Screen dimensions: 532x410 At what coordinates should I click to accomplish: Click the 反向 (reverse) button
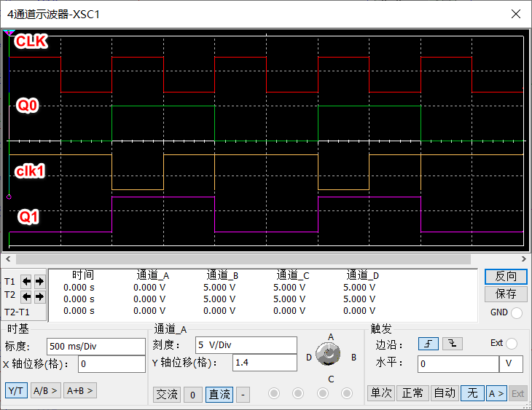tap(506, 277)
